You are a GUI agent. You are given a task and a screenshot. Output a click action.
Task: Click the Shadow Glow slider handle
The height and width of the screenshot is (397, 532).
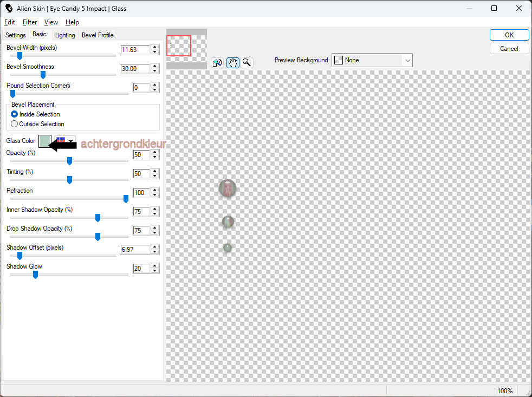pos(35,275)
